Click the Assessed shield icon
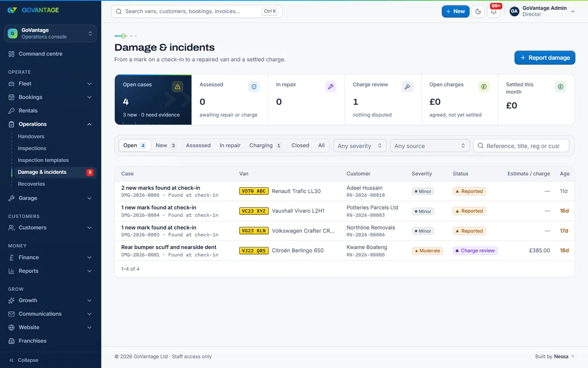The image size is (588, 368). click(x=254, y=86)
